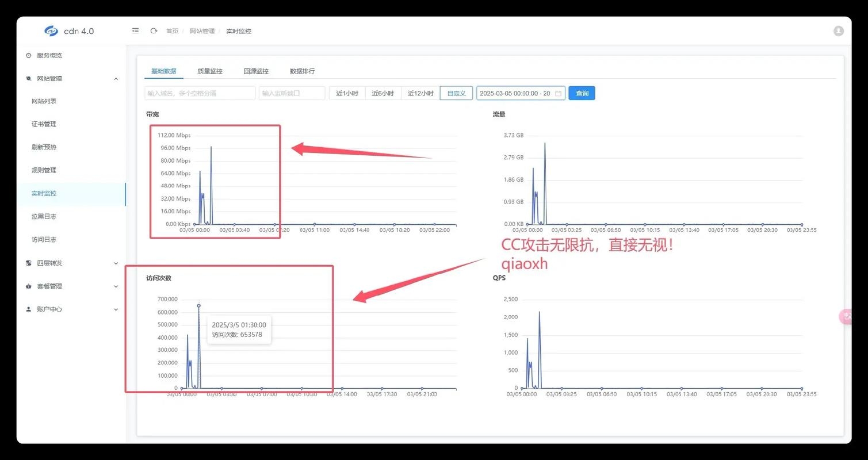Click the sidebar collapse icon in header

[x=136, y=30]
